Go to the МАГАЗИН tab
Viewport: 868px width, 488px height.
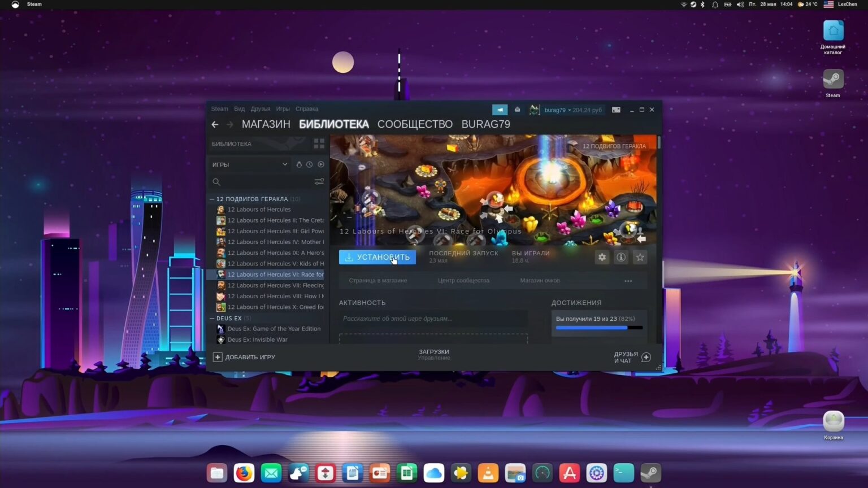pos(266,124)
